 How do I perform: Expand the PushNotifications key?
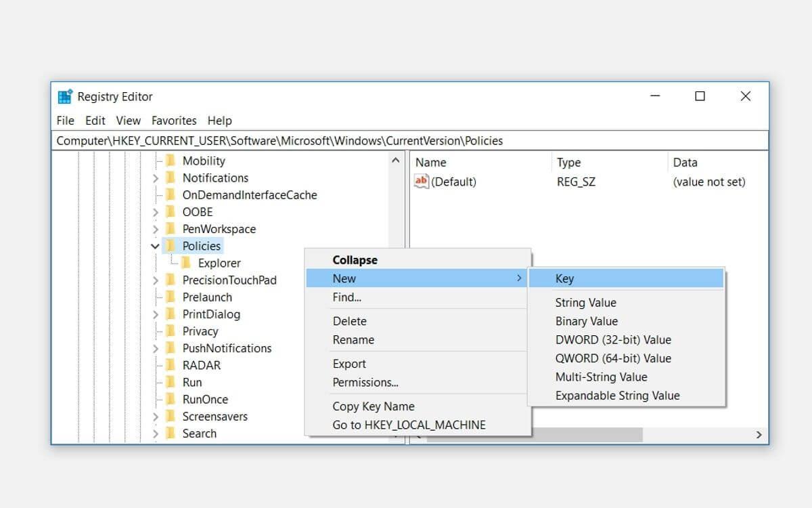coord(155,348)
